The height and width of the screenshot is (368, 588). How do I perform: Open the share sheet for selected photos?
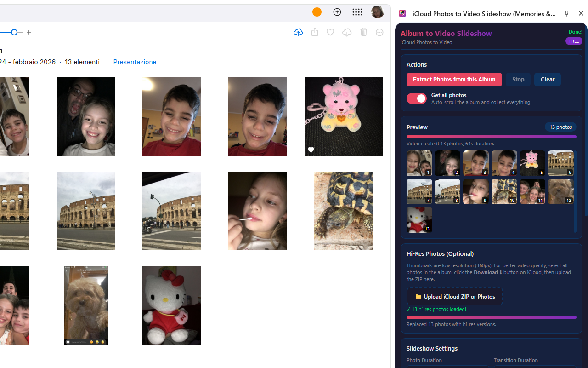pos(314,32)
